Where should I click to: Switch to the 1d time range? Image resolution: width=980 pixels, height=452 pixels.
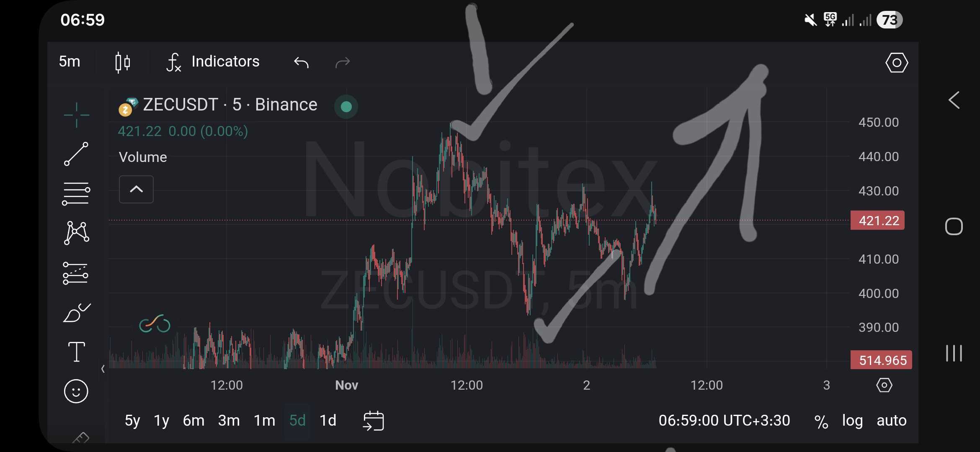pos(328,421)
